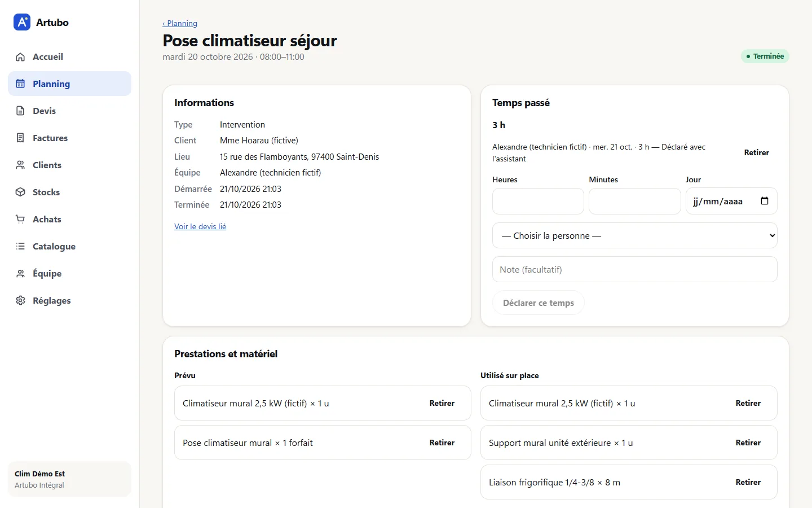
Task: Remove used Liaison frigorifique 1/4-3/8 item
Action: (x=748, y=482)
